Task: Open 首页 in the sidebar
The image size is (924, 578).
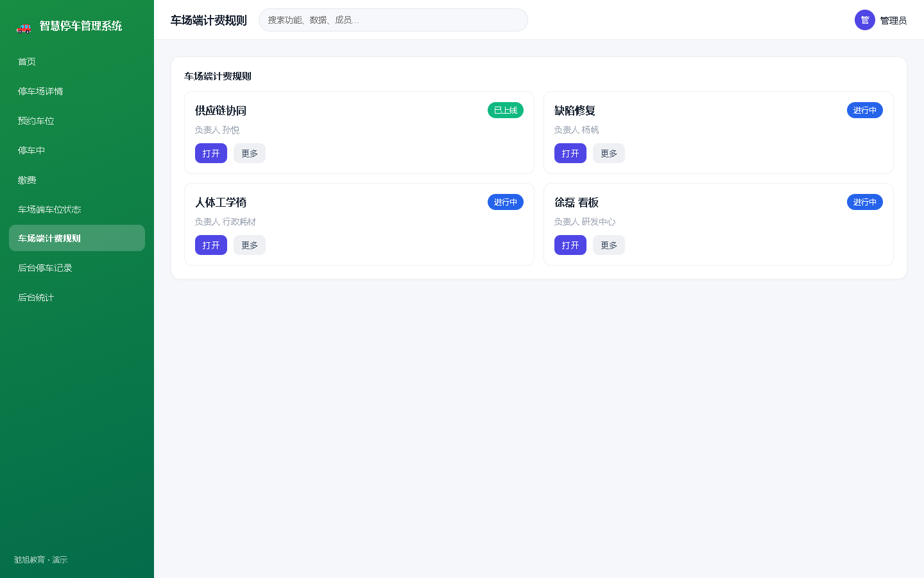Action: coord(77,62)
